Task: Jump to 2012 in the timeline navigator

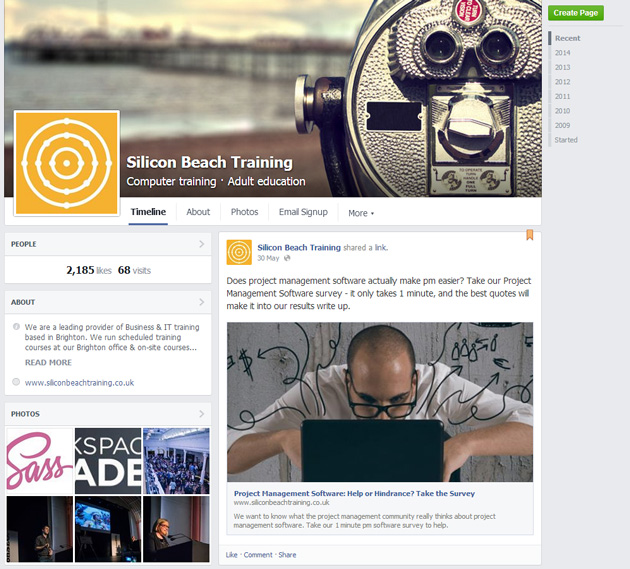Action: coord(562,82)
